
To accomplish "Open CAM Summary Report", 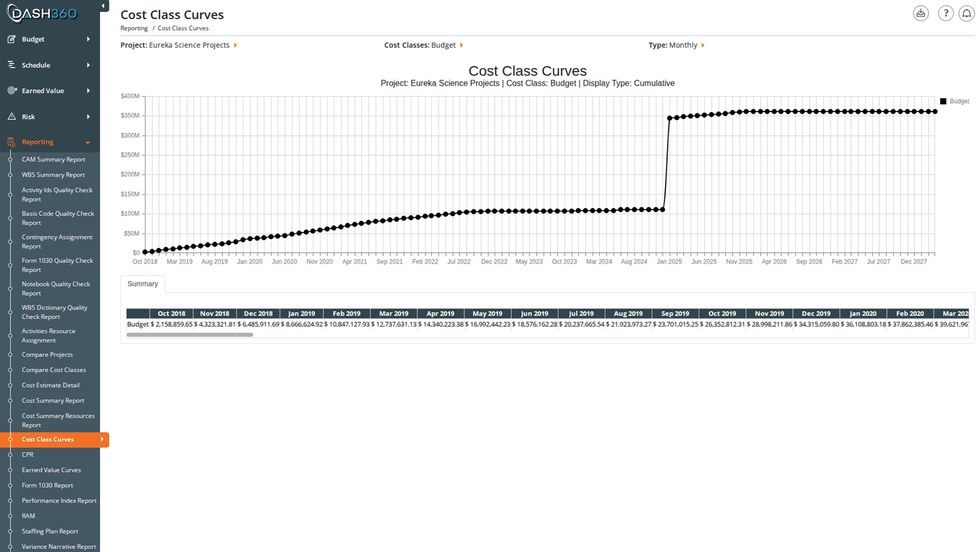I will tap(53, 160).
